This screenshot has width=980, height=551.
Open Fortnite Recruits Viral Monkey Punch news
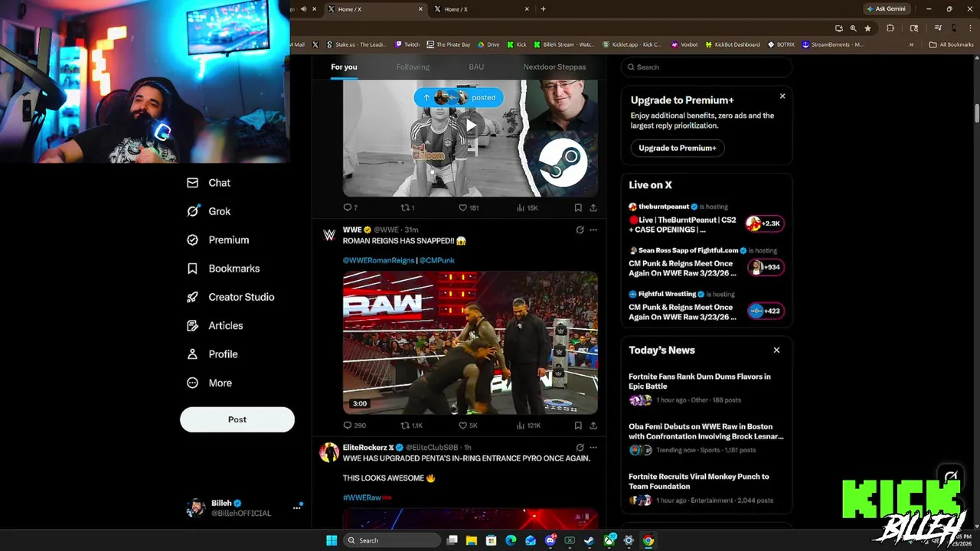706,488
